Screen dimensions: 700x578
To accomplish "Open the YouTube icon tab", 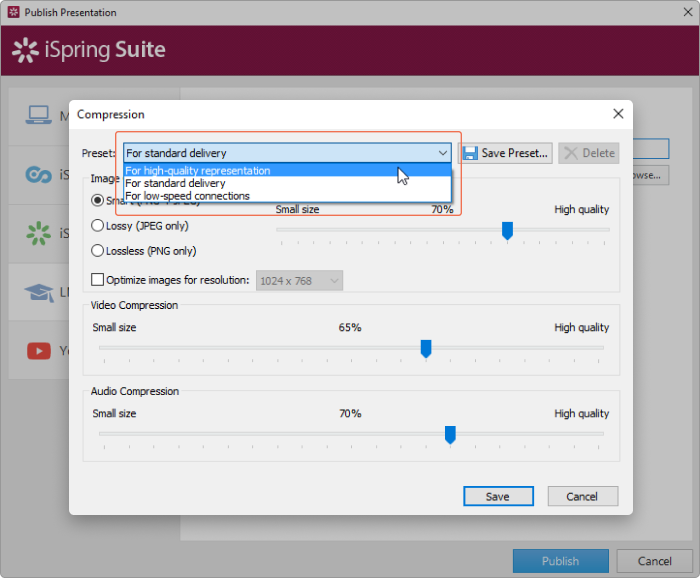I will 39,351.
